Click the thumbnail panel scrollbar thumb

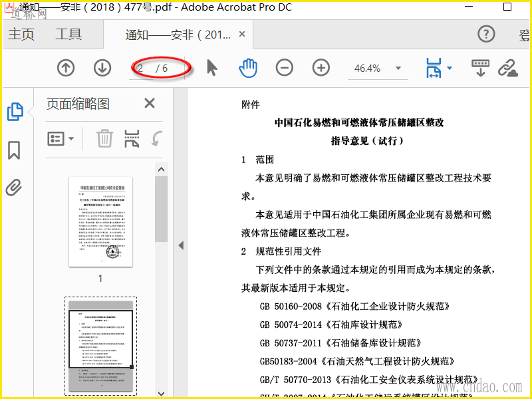point(161,209)
